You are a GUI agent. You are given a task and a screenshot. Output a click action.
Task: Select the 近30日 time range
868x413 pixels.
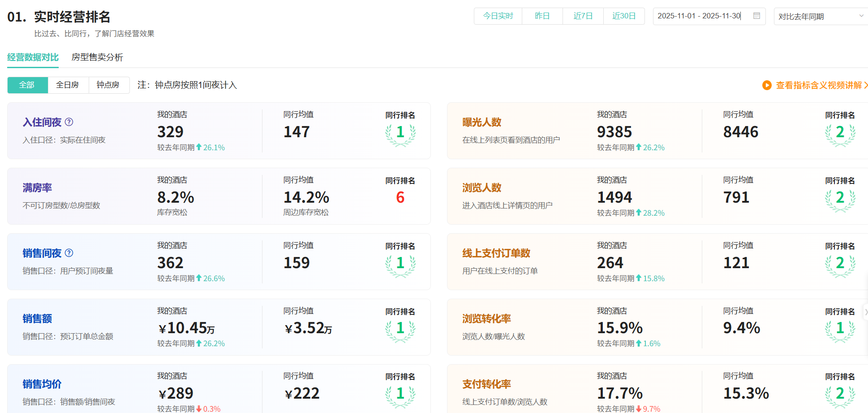[624, 16]
